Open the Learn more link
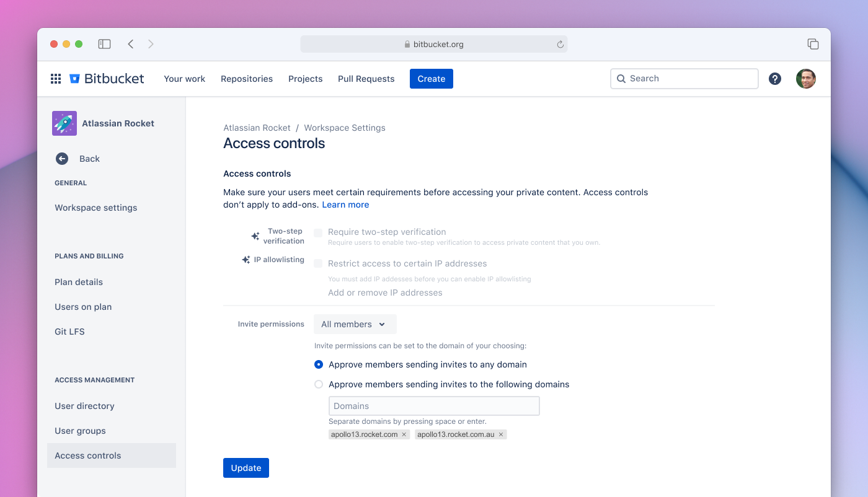The image size is (868, 497). click(x=345, y=204)
